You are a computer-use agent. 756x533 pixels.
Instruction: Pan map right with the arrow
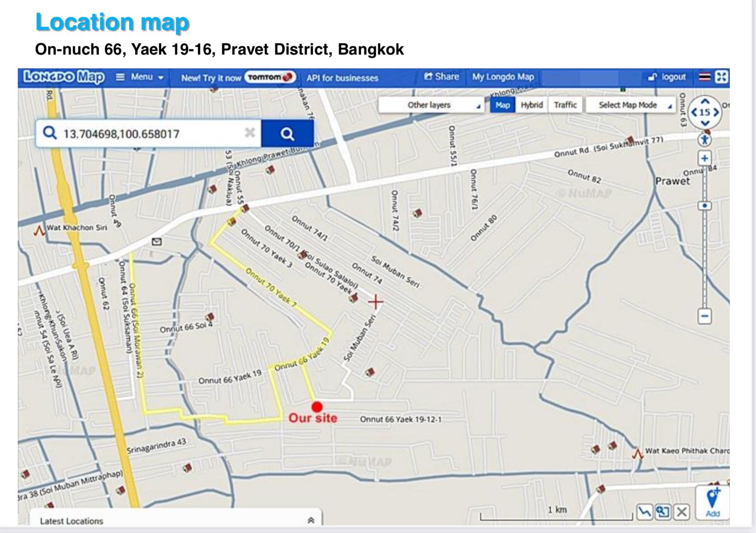pyautogui.click(x=716, y=112)
